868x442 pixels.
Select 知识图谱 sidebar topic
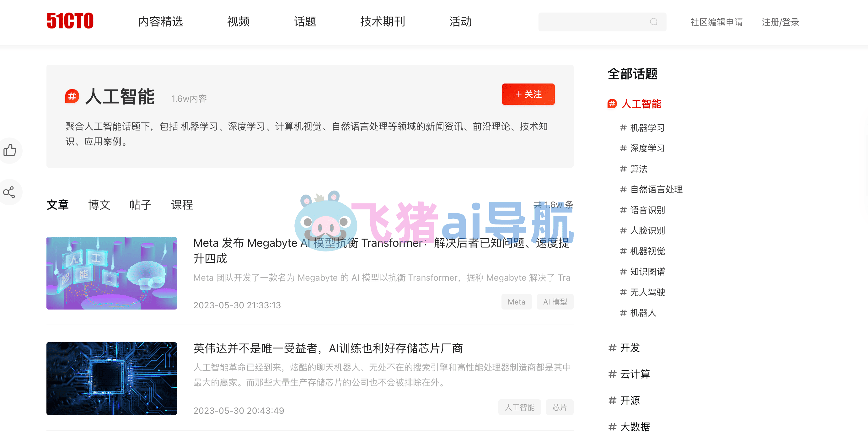pos(647,272)
